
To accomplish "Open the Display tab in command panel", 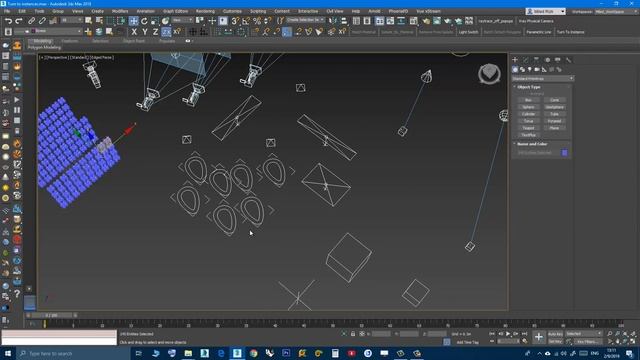I will tap(558, 60).
